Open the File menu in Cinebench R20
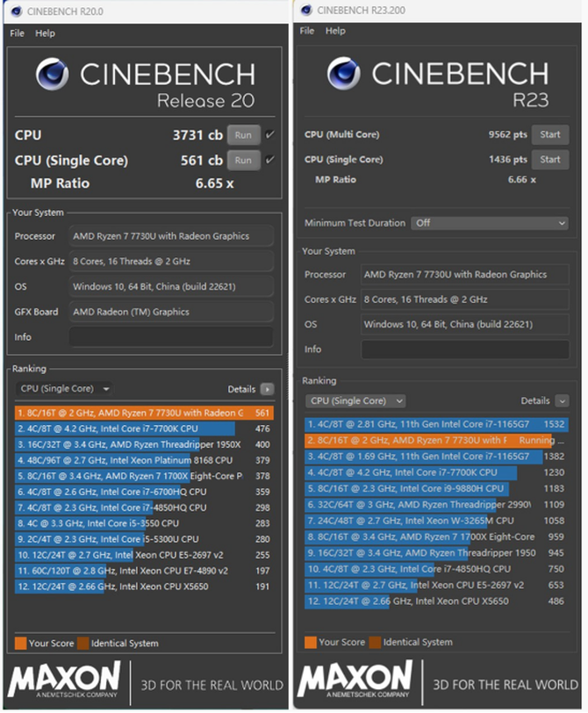The width and height of the screenshot is (588, 713). 18,33
